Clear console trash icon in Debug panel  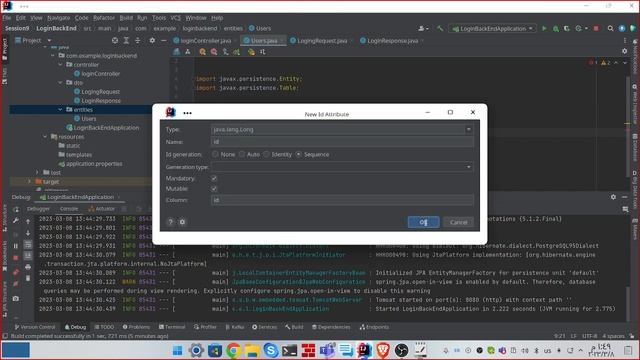(x=28, y=278)
